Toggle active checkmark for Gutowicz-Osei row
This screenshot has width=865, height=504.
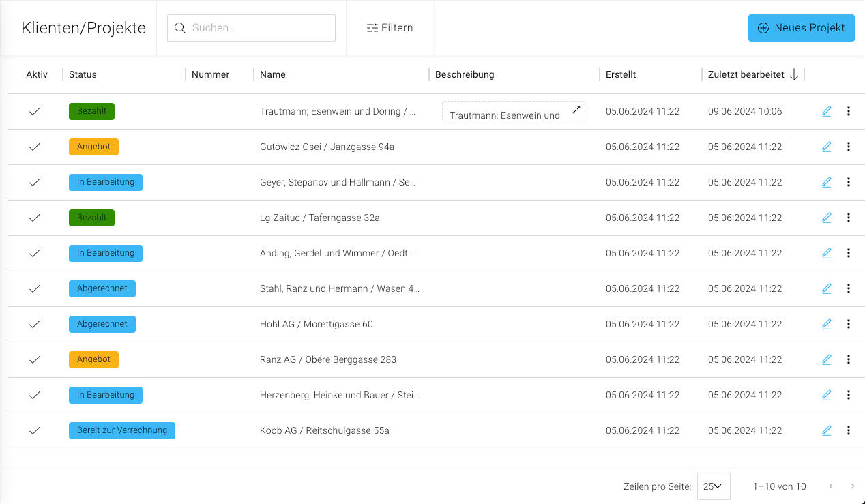coord(35,147)
